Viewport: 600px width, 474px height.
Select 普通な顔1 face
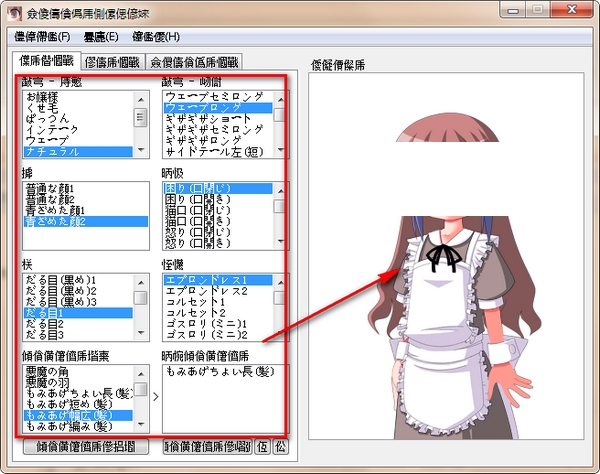point(86,188)
